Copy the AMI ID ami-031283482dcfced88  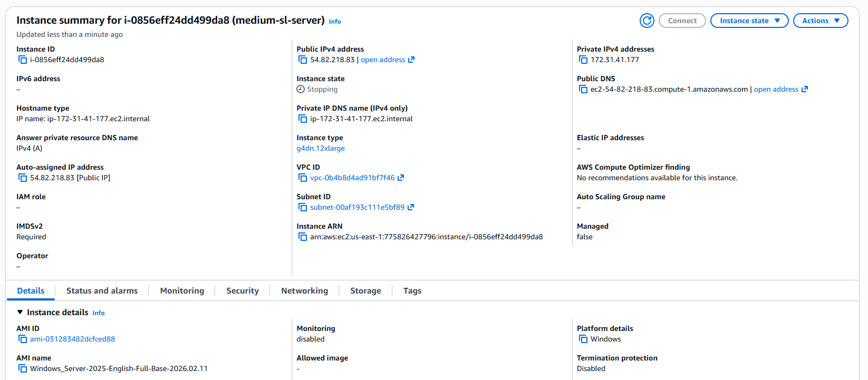click(23, 339)
